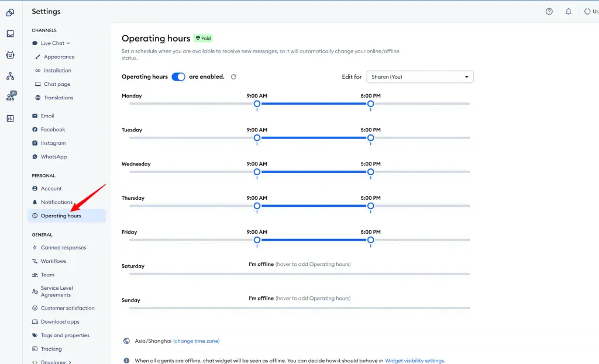Viewport: 599px width, 364px height.
Task: Open the inbox icon in left rail
Action: click(x=11, y=33)
